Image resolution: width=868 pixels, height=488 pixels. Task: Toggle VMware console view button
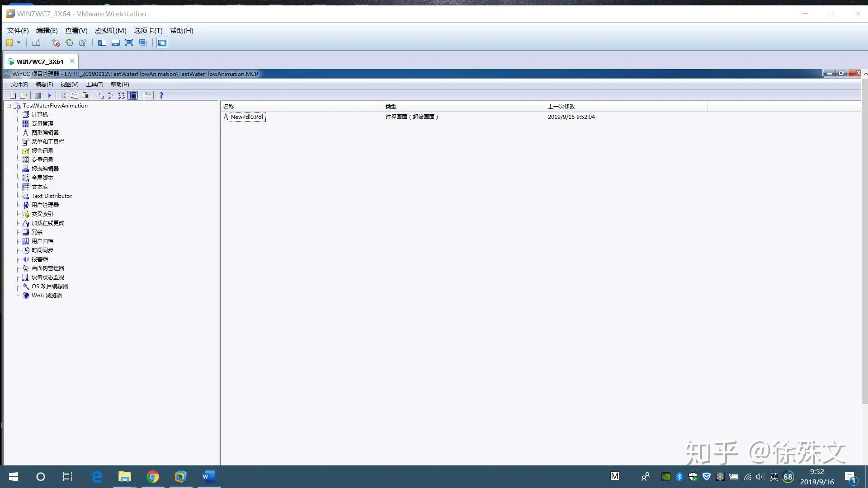pos(162,42)
